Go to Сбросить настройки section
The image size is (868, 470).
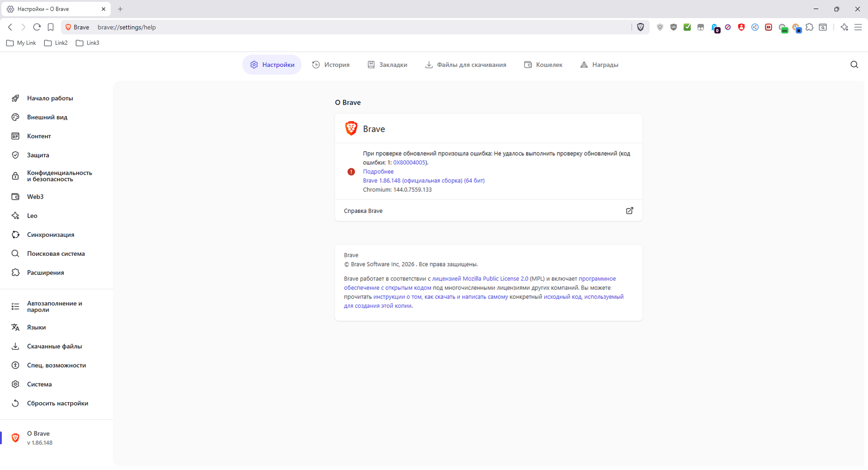[x=57, y=403]
